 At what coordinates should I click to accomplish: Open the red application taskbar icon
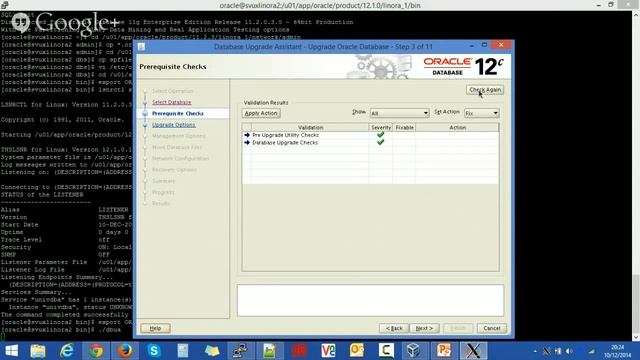click(299, 351)
